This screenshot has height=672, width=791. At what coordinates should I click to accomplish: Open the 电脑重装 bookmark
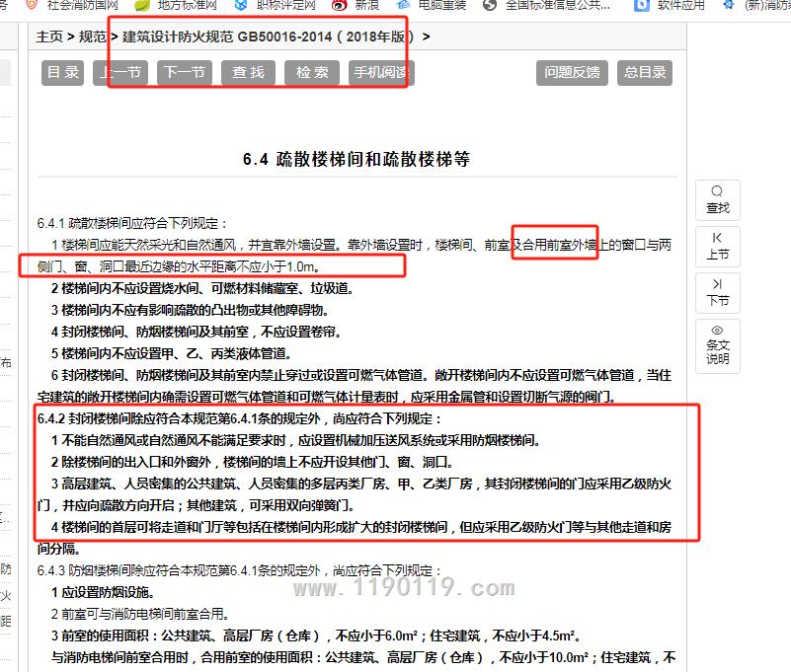pyautogui.click(x=401, y=5)
